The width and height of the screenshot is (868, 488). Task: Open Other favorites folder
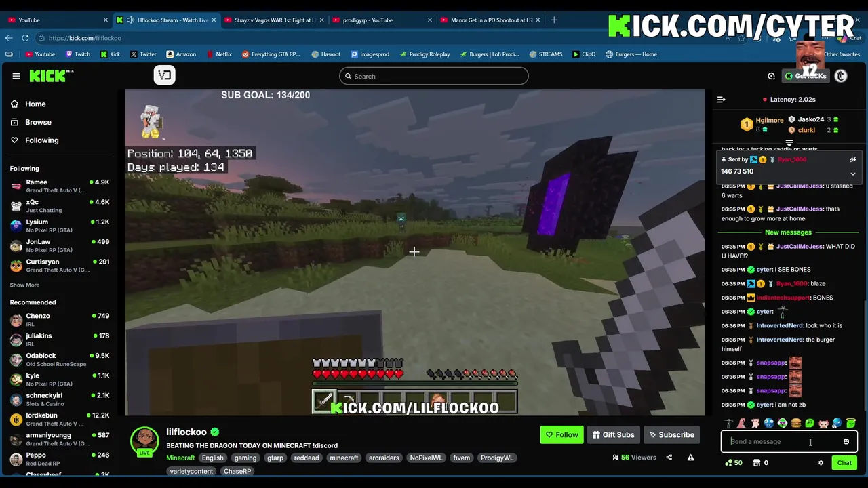tap(842, 54)
